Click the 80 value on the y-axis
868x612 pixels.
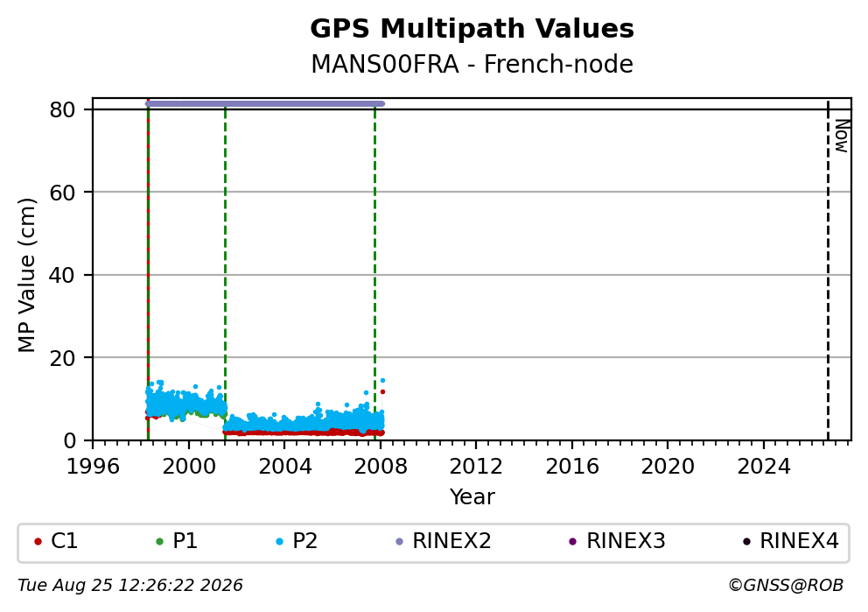pyautogui.click(x=62, y=109)
